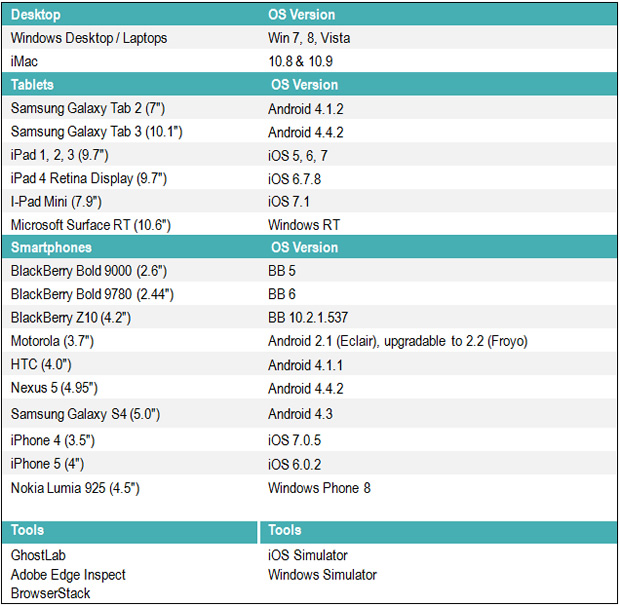
Task: Select Nexus 5 (4.95") row
Action: (x=310, y=388)
